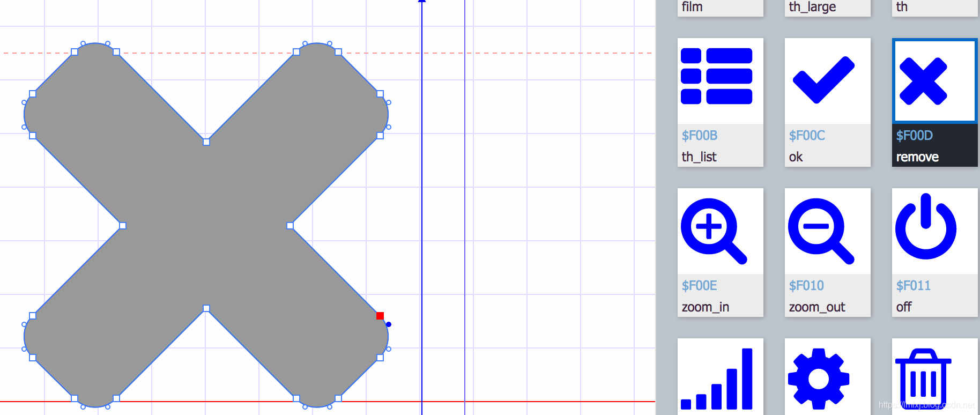
Task: Select the trash can glyph
Action: click(923, 379)
